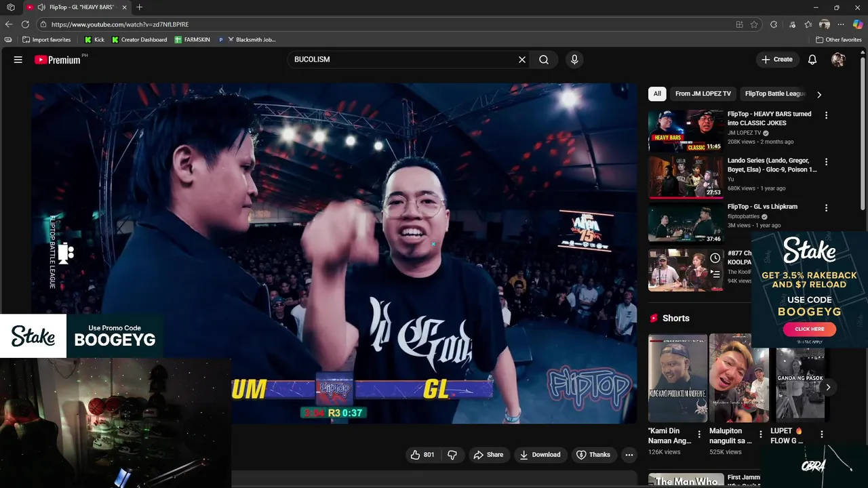The image size is (868, 488).
Task: Open a new browser tab
Action: coord(139,7)
